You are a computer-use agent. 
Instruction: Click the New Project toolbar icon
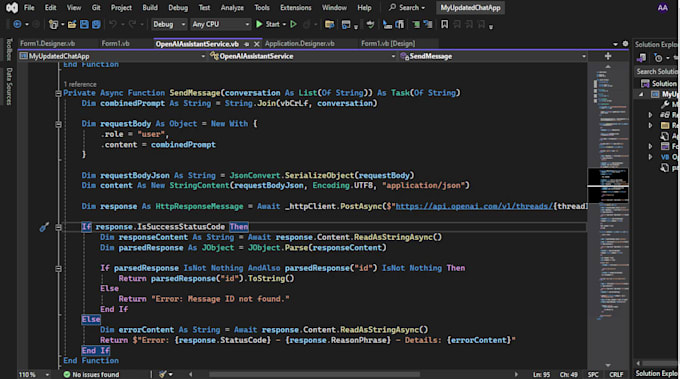(53, 24)
